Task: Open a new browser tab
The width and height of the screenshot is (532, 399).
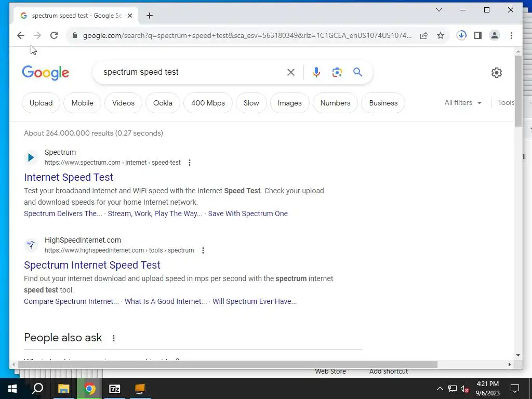Action: [150, 16]
